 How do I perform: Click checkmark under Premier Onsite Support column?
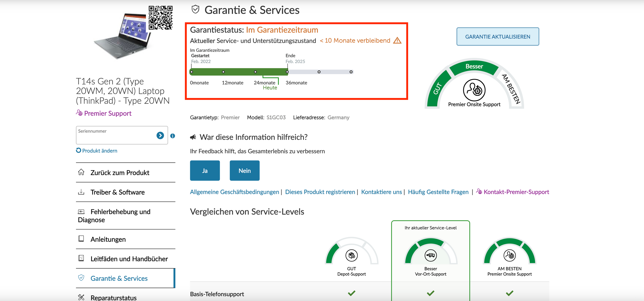(509, 293)
